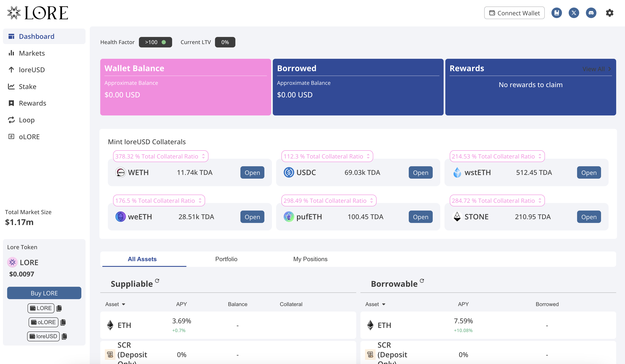Copy the loreUSD token address
Screen dimensions: 625x364
click(64, 336)
